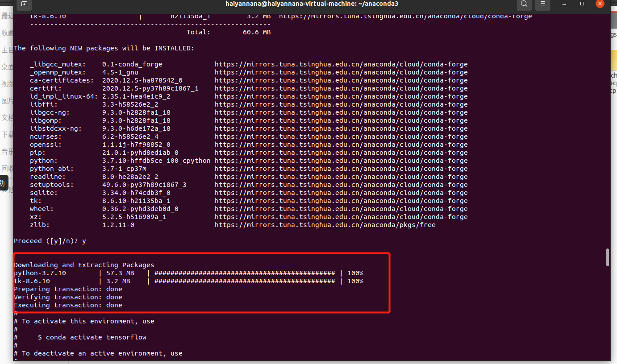Select the 回收站 (Trash) sidebar entry
Viewport: 617px width, 364px height.
click(x=6, y=168)
